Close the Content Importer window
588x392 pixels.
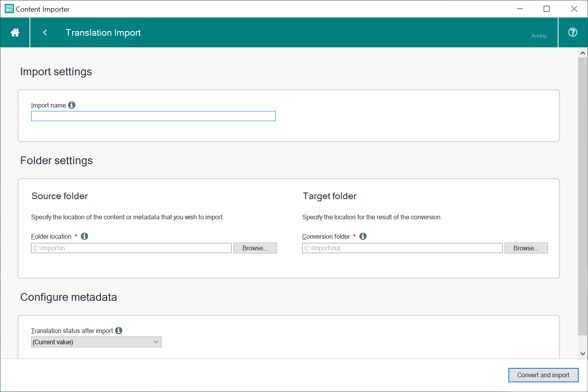coord(574,9)
